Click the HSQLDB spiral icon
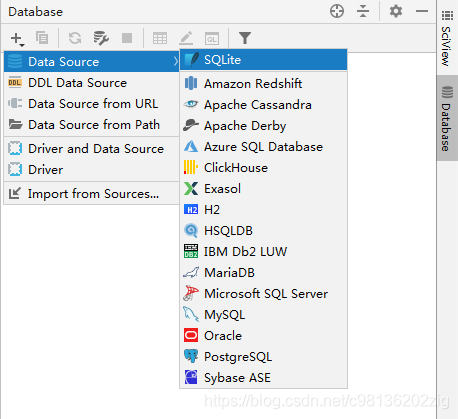 pyautogui.click(x=191, y=230)
